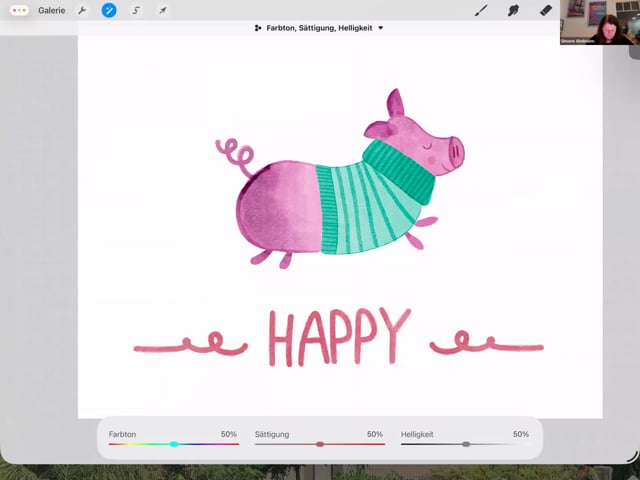Click the Helligkeit label
Image resolution: width=640 pixels, height=480 pixels.
(x=417, y=434)
